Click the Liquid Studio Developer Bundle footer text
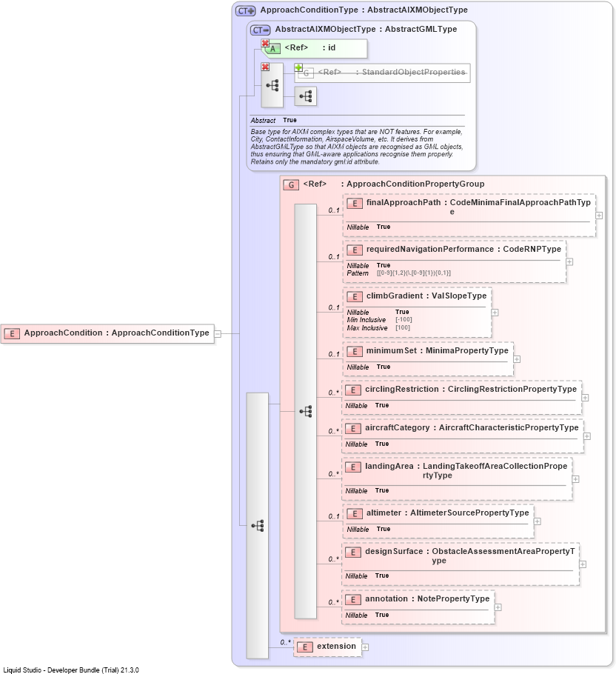The image size is (616, 674). 71,670
